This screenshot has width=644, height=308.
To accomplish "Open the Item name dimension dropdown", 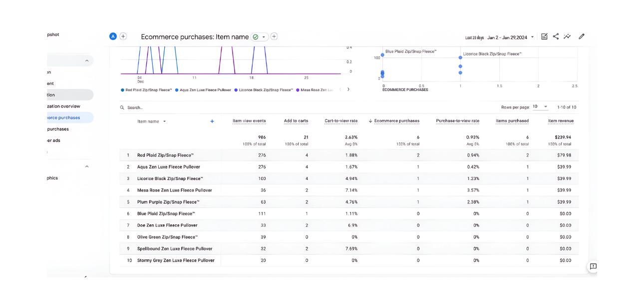I will (164, 121).
